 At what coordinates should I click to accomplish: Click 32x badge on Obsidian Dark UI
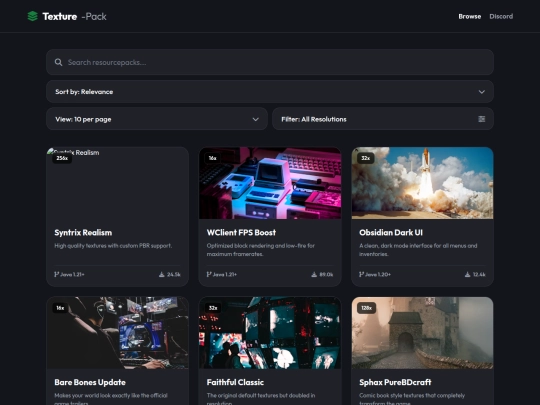365,158
